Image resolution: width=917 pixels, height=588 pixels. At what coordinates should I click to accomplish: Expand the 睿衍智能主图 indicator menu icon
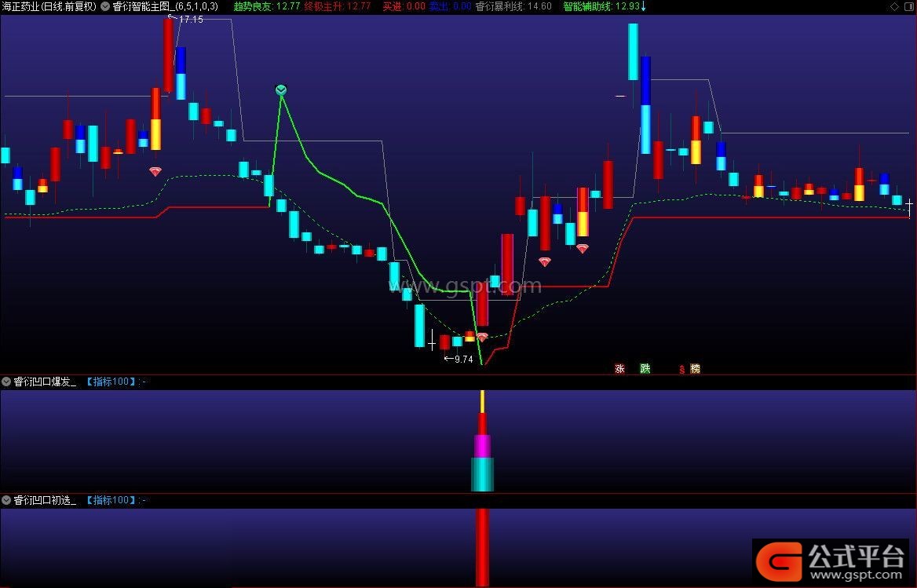pos(105,6)
